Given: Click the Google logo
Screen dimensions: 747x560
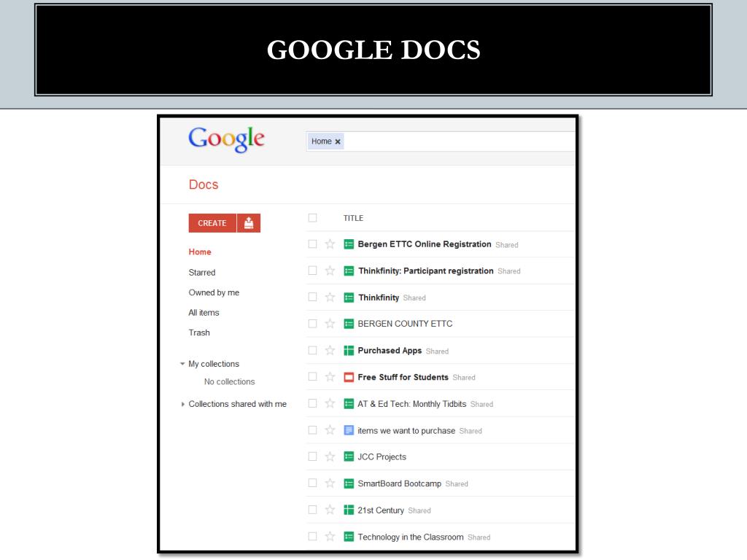Looking at the screenshot, I should [x=226, y=139].
